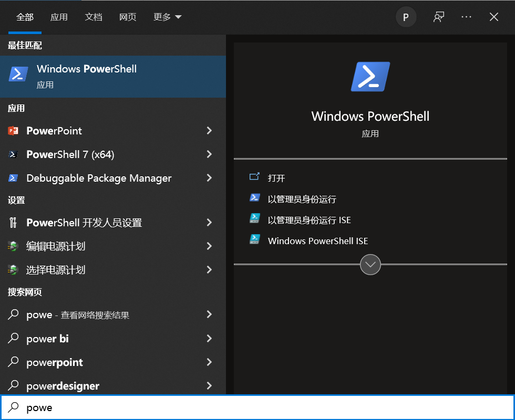Open the 更多 dropdown filter

click(x=168, y=17)
